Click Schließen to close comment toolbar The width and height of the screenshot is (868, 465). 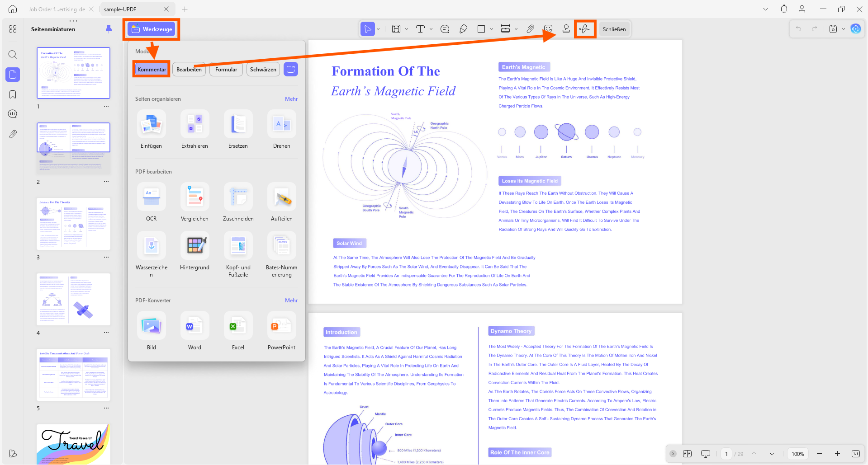[x=614, y=29]
